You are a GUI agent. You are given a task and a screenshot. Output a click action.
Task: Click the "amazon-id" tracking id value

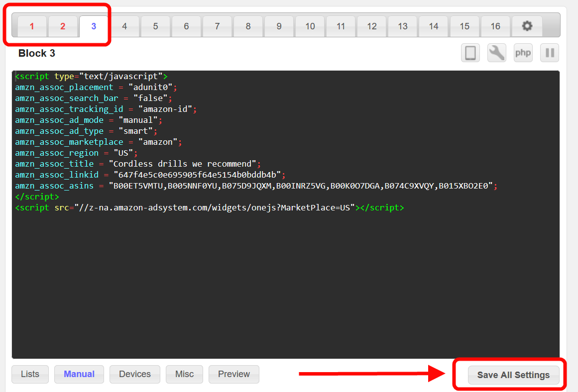165,109
